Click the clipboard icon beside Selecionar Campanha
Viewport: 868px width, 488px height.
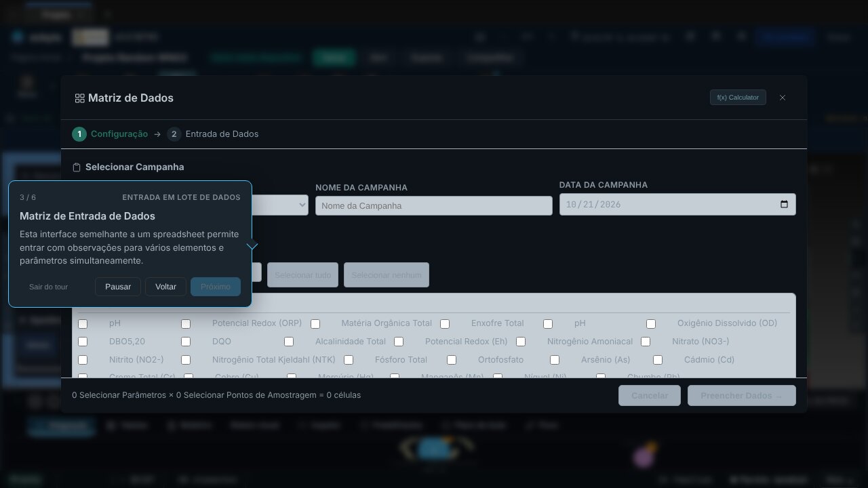pyautogui.click(x=77, y=167)
